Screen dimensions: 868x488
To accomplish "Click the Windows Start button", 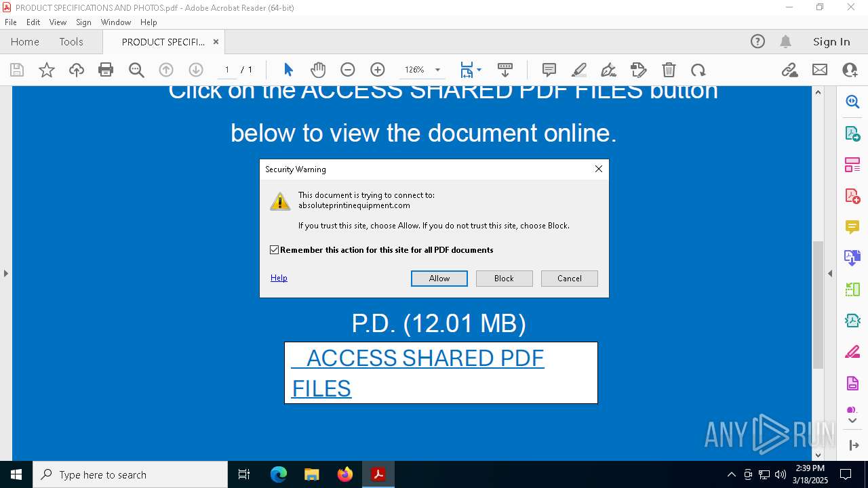I will click(x=16, y=474).
